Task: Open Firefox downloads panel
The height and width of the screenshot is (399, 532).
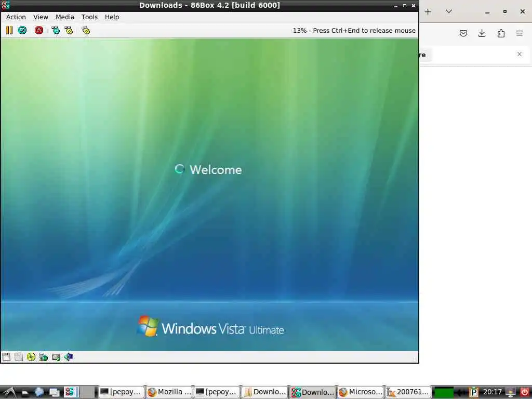Action: click(x=482, y=33)
